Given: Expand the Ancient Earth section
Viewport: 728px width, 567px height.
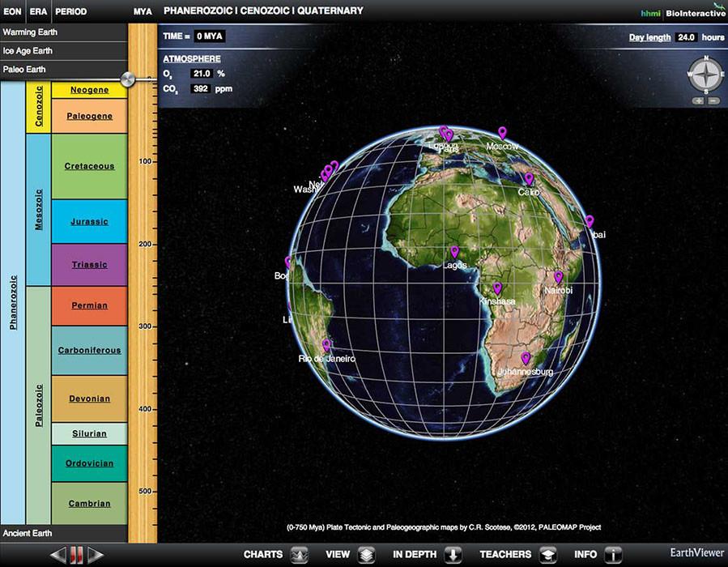Looking at the screenshot, I should coord(64,533).
